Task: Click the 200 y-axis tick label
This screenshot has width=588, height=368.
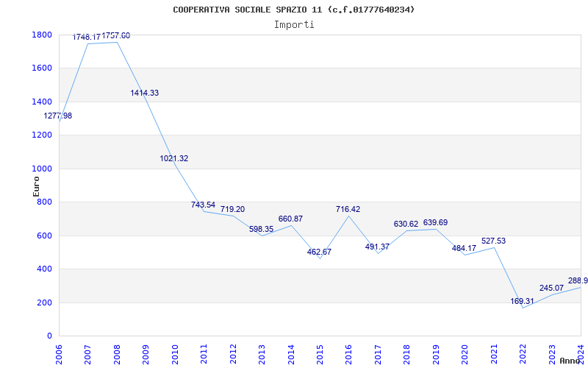Action: point(44,302)
